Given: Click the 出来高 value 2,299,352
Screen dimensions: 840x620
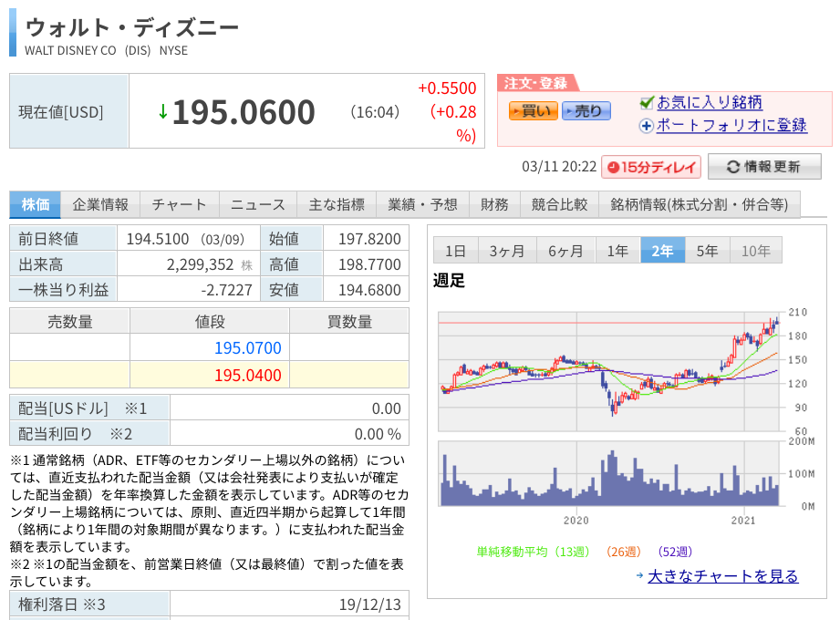Looking at the screenshot, I should (200, 264).
